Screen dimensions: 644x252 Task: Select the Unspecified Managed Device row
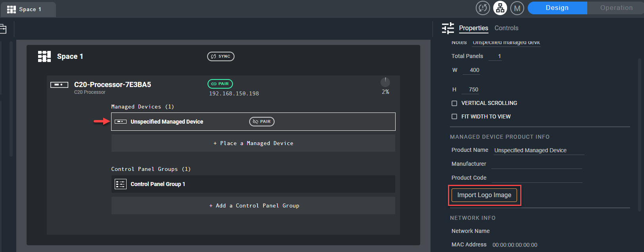click(x=253, y=122)
